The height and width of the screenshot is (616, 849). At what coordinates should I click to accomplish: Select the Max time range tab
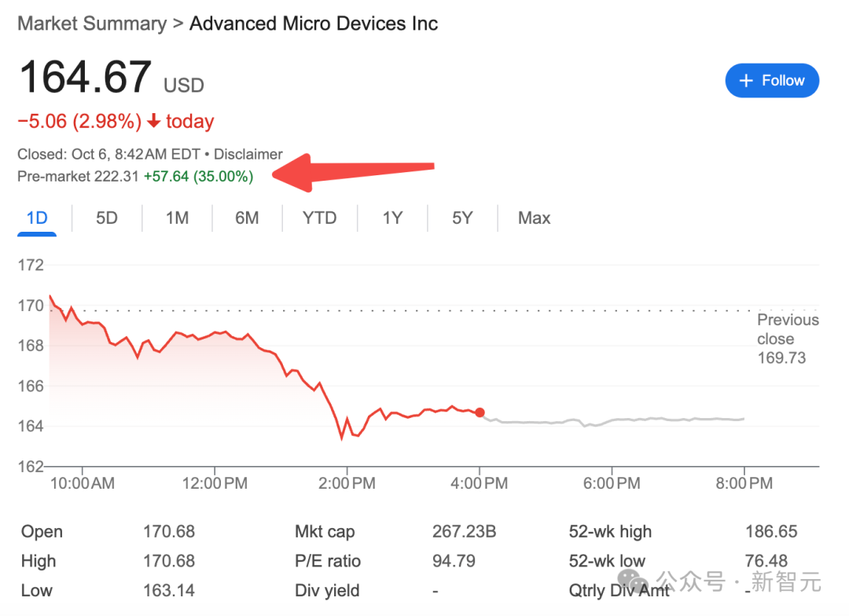coord(535,218)
